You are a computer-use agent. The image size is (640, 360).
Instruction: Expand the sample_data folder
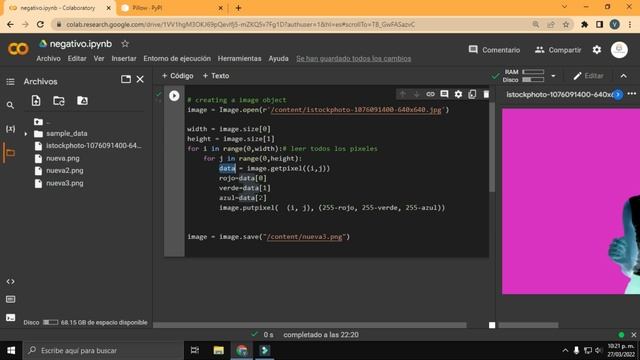[x=26, y=134]
